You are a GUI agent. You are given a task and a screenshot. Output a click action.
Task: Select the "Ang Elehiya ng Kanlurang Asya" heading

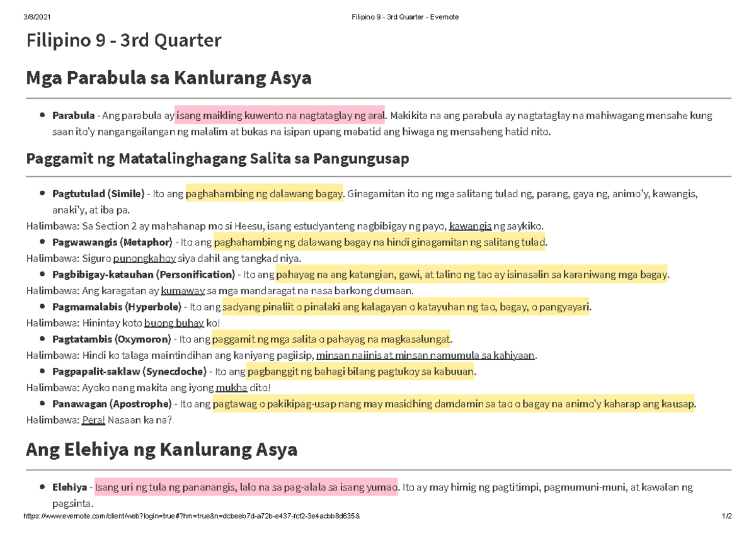[161, 450]
